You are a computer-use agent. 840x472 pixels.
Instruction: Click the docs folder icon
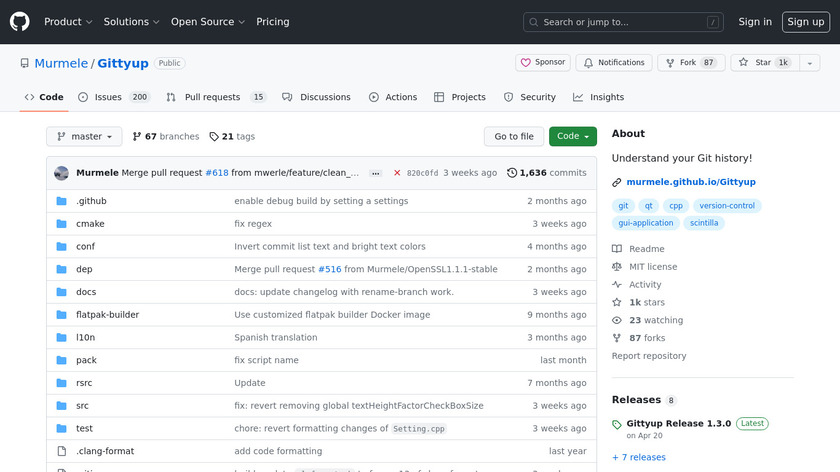62,292
